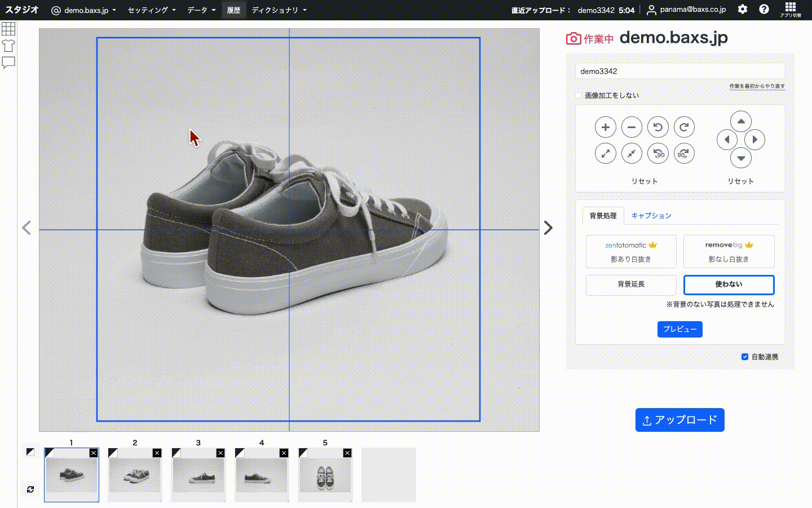This screenshot has width=812, height=508.
Task: Select thumbnail 5 showing the shoe pair
Action: [325, 475]
